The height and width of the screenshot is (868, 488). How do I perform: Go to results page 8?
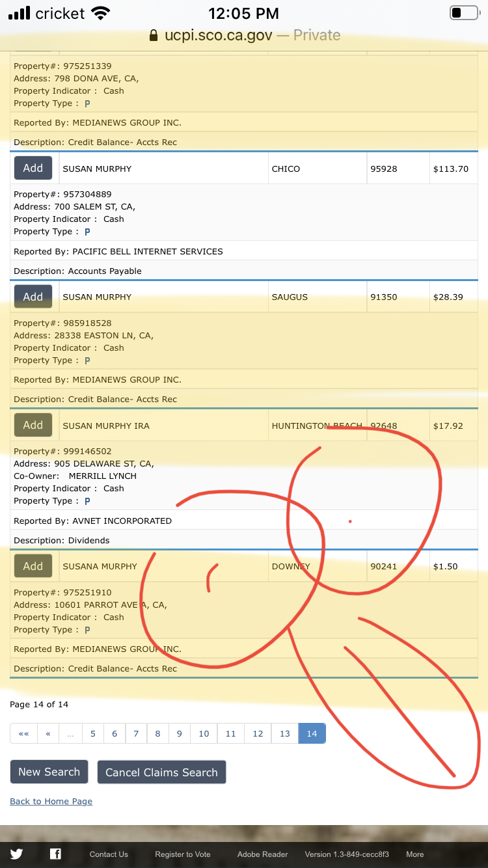[157, 733]
